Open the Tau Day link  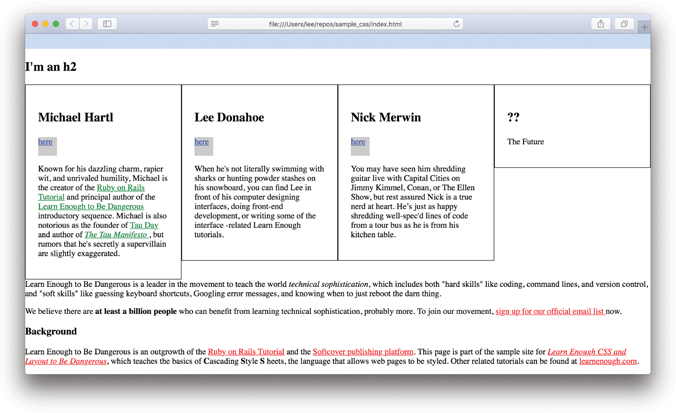144,226
